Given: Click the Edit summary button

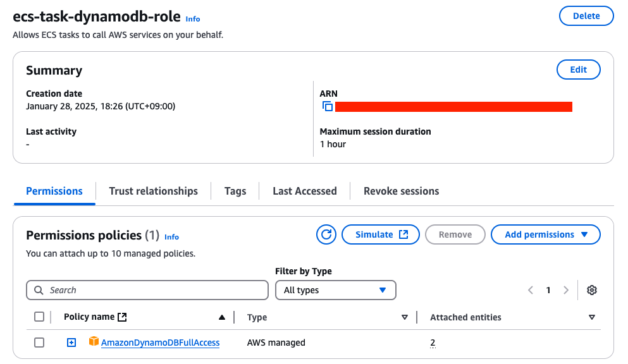Looking at the screenshot, I should click(578, 70).
